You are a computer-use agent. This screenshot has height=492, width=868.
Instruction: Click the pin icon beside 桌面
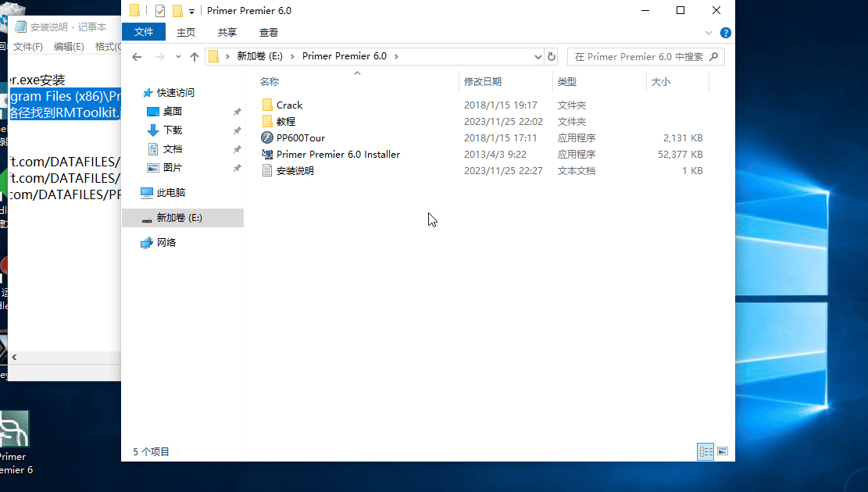[237, 112]
